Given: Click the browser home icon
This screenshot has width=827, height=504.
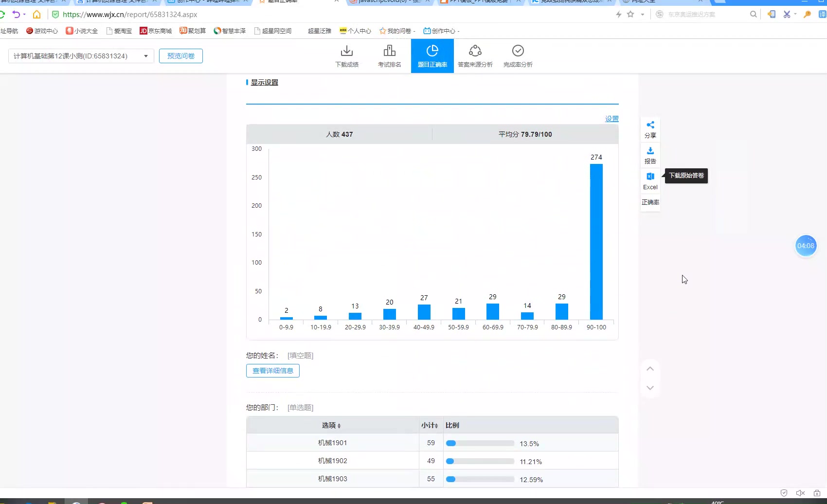Looking at the screenshot, I should [x=36, y=14].
